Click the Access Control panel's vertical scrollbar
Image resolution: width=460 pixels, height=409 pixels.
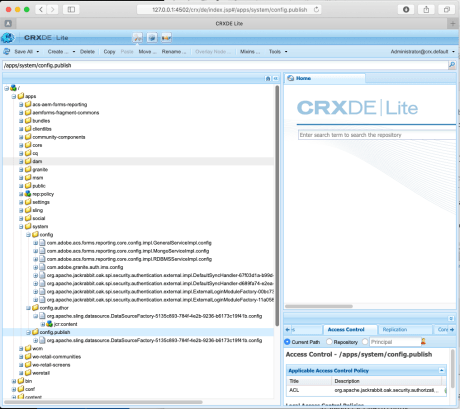tap(452, 368)
